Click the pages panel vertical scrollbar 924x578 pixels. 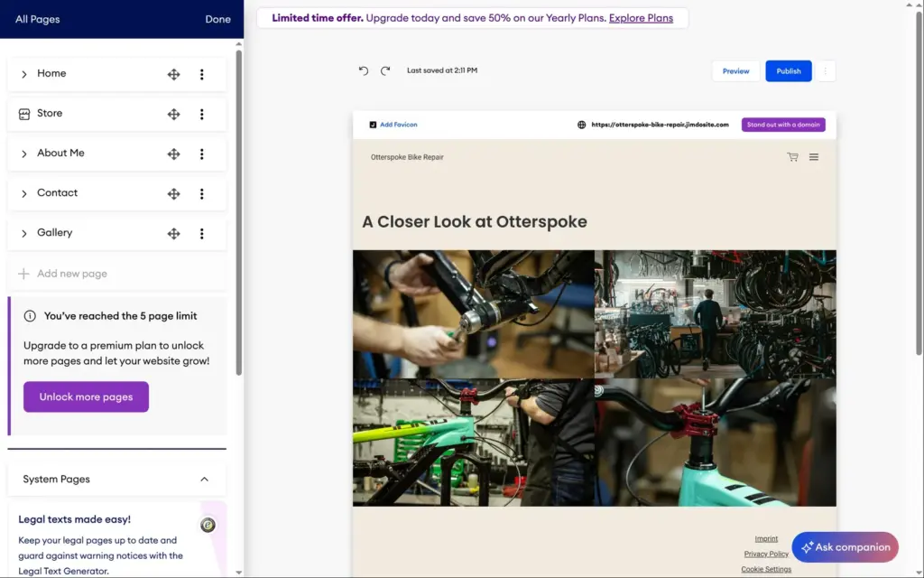click(x=238, y=212)
